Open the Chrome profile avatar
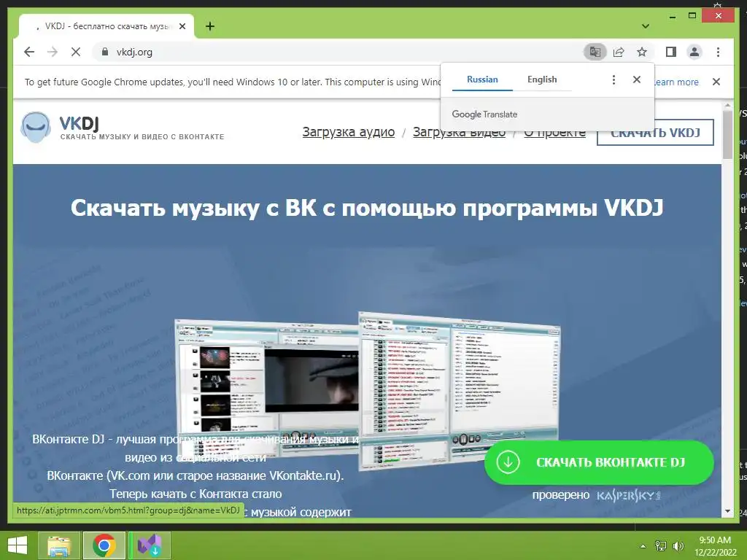 [x=694, y=52]
